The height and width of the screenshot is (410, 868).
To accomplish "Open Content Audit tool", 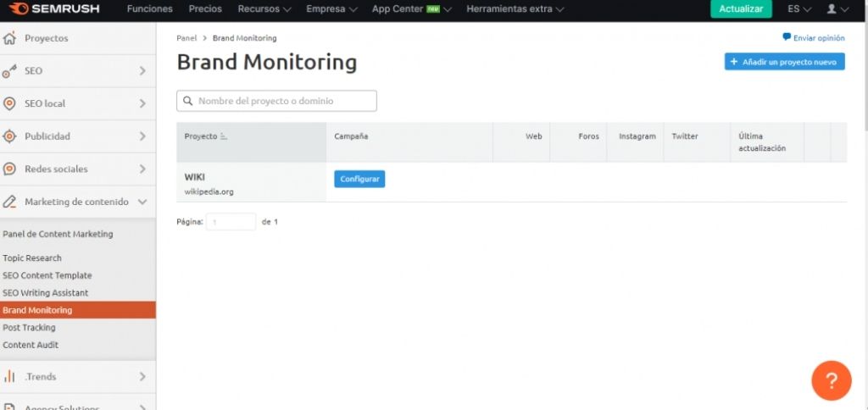I will [x=31, y=345].
